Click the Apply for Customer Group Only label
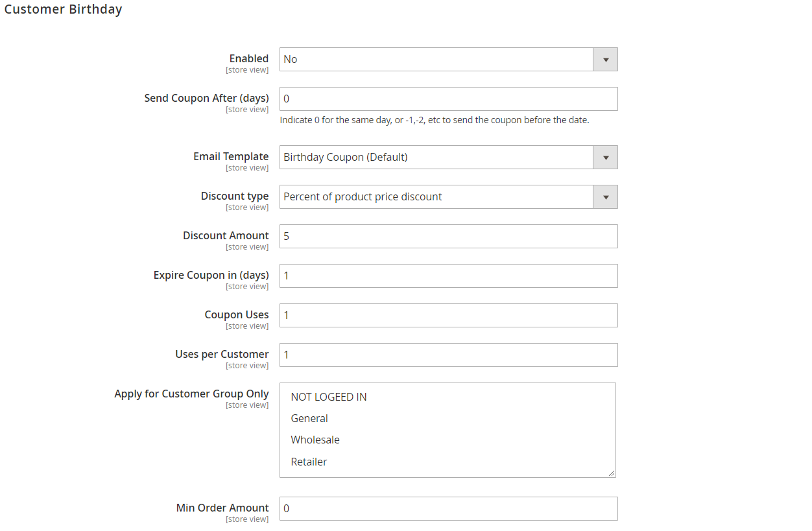This screenshot has width=812, height=531. (x=191, y=394)
